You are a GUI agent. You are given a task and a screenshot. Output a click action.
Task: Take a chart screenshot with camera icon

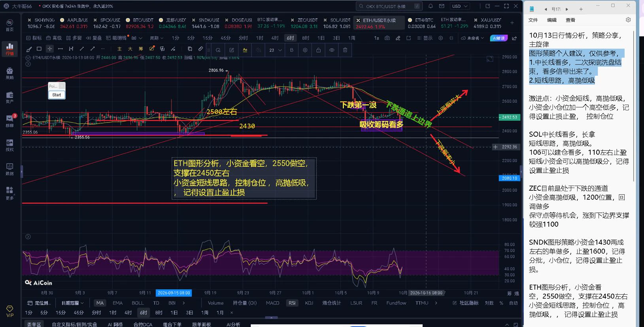pos(387,38)
